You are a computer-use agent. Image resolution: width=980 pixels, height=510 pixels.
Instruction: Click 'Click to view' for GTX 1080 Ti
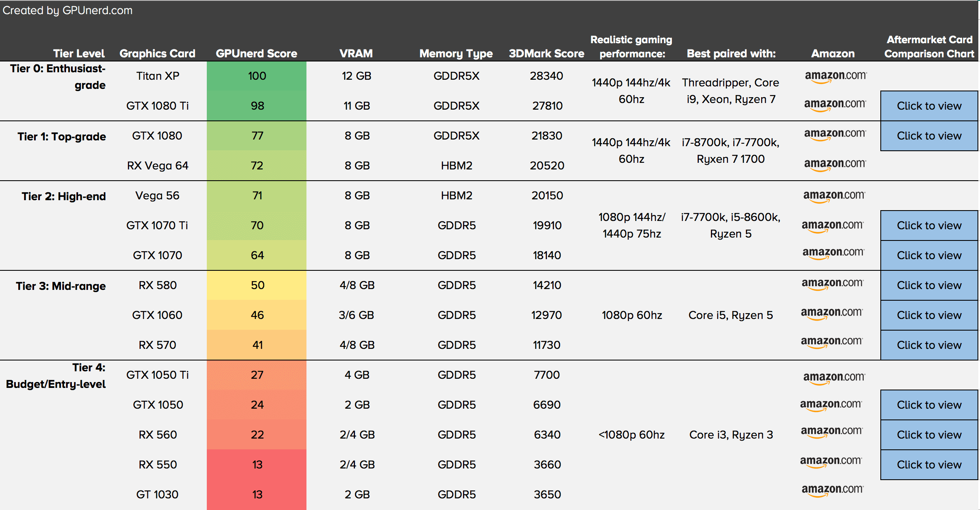pyautogui.click(x=929, y=106)
